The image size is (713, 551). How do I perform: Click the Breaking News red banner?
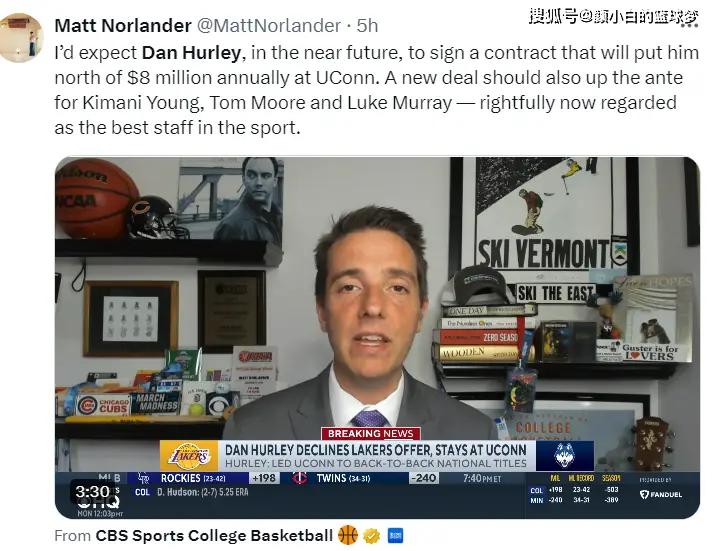[371, 434]
